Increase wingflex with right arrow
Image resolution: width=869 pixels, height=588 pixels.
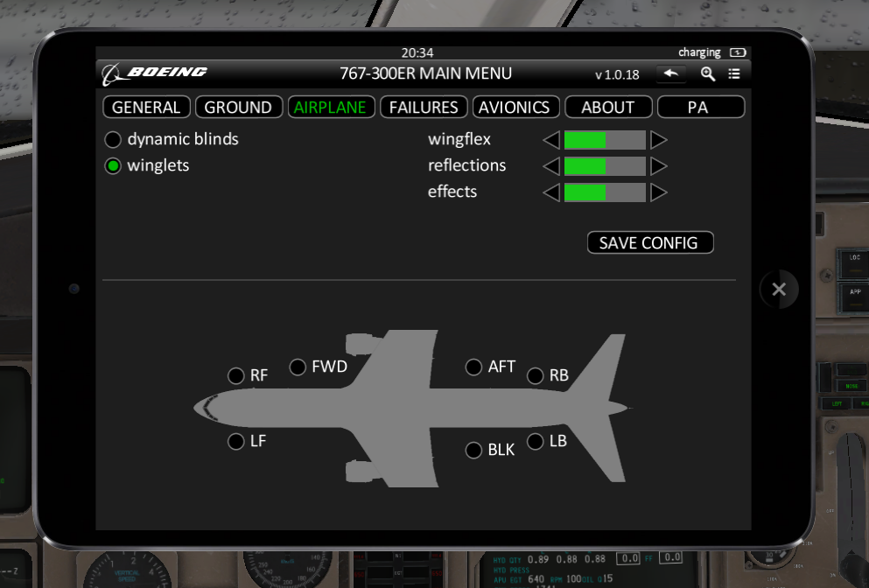click(659, 140)
